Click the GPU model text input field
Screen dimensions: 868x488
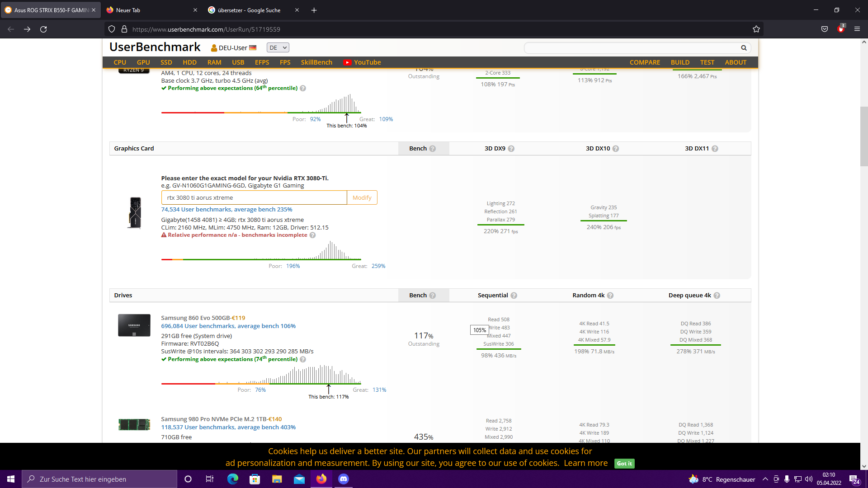coord(254,198)
